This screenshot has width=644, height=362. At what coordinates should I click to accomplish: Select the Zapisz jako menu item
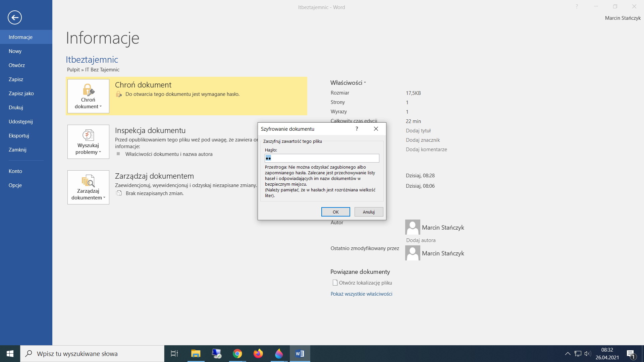coord(21,94)
